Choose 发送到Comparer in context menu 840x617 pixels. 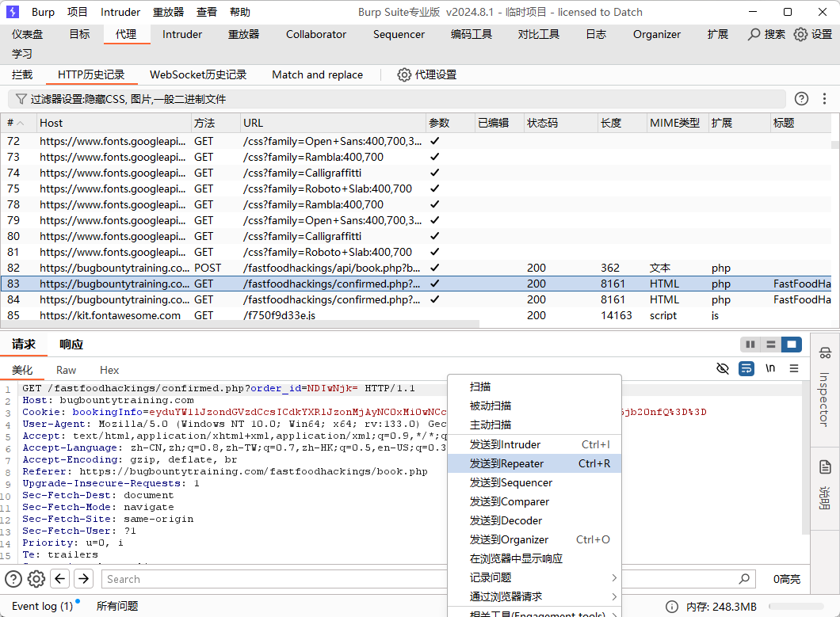[534, 501]
